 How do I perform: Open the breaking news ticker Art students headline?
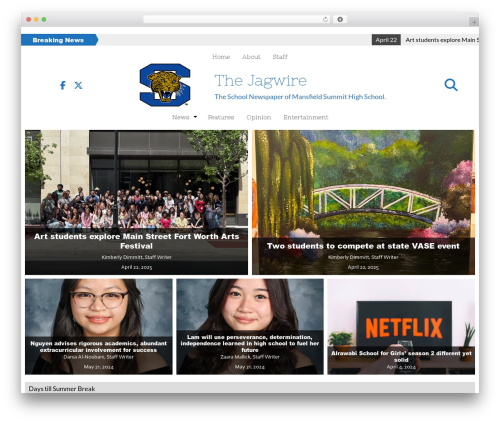tap(442, 40)
